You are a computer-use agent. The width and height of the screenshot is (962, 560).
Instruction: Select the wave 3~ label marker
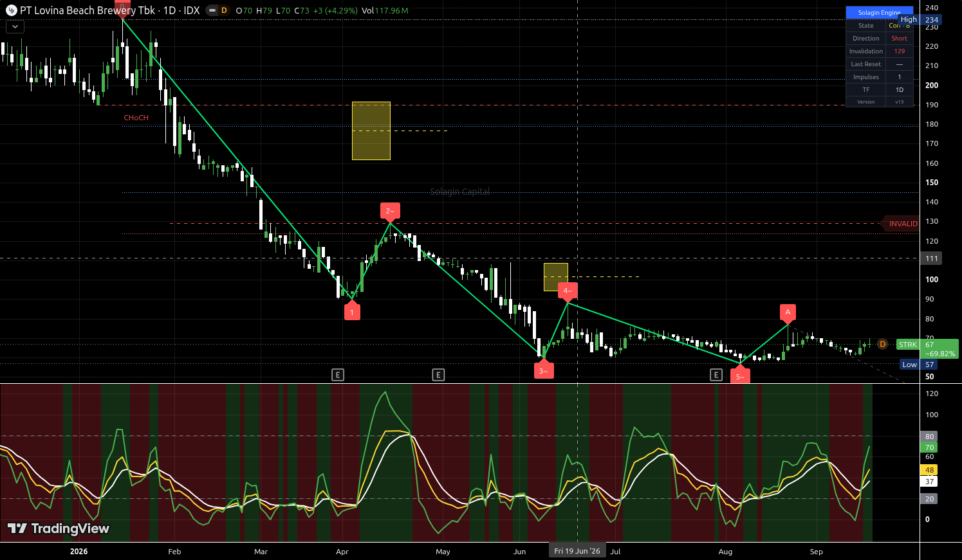point(544,370)
